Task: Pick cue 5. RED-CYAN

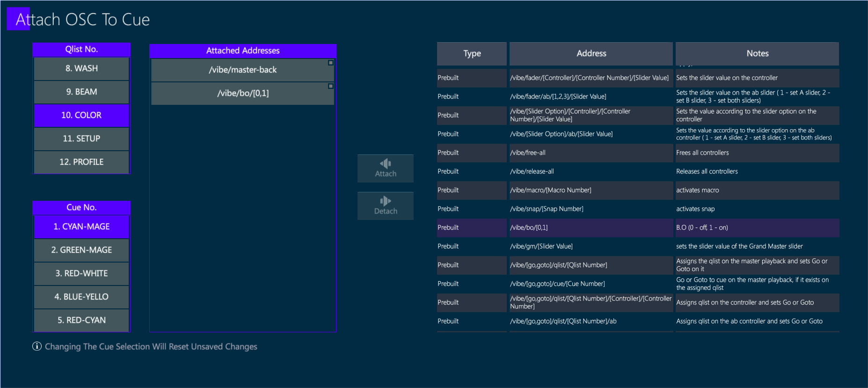Action: (x=81, y=320)
